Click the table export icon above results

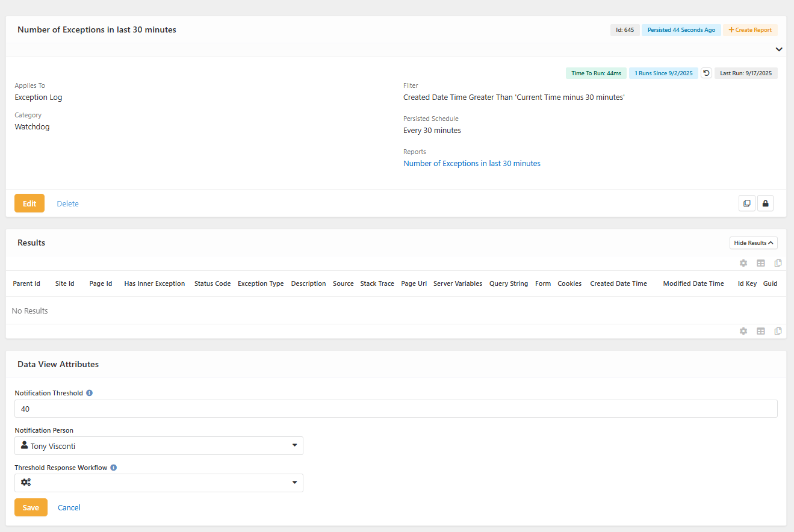761,263
